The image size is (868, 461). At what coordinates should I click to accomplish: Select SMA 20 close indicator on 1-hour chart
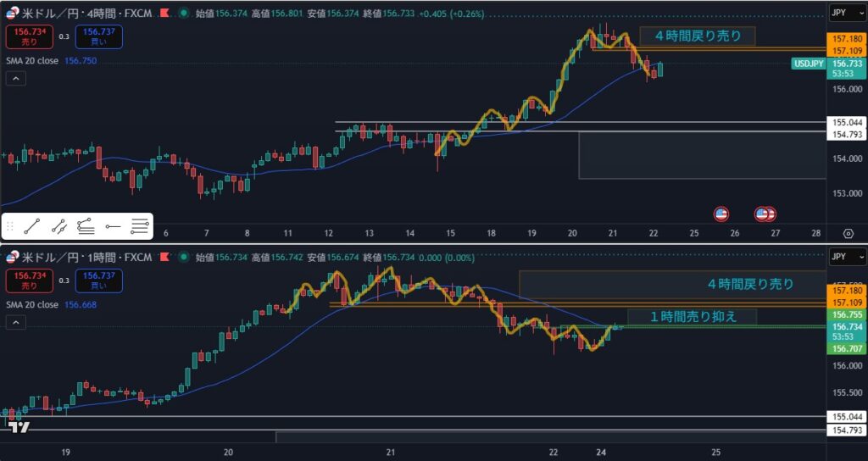pos(34,305)
